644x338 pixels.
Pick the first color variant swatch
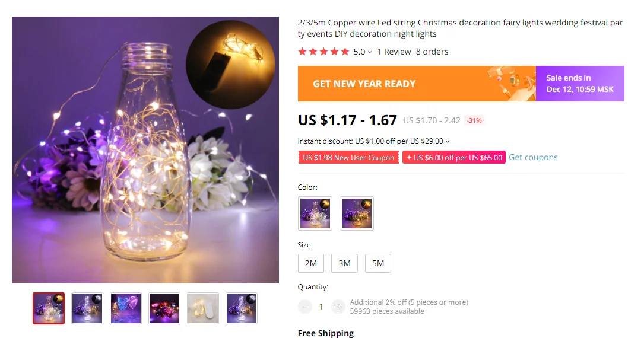[x=315, y=213]
